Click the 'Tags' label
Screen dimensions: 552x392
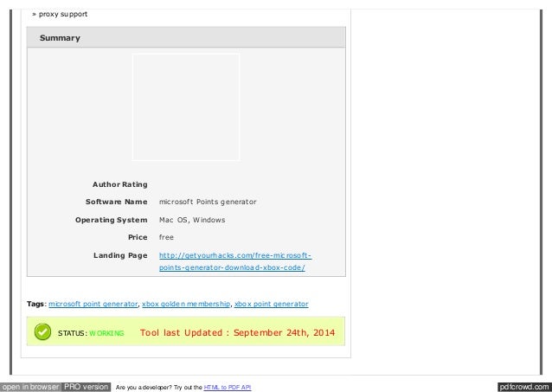click(x=35, y=304)
